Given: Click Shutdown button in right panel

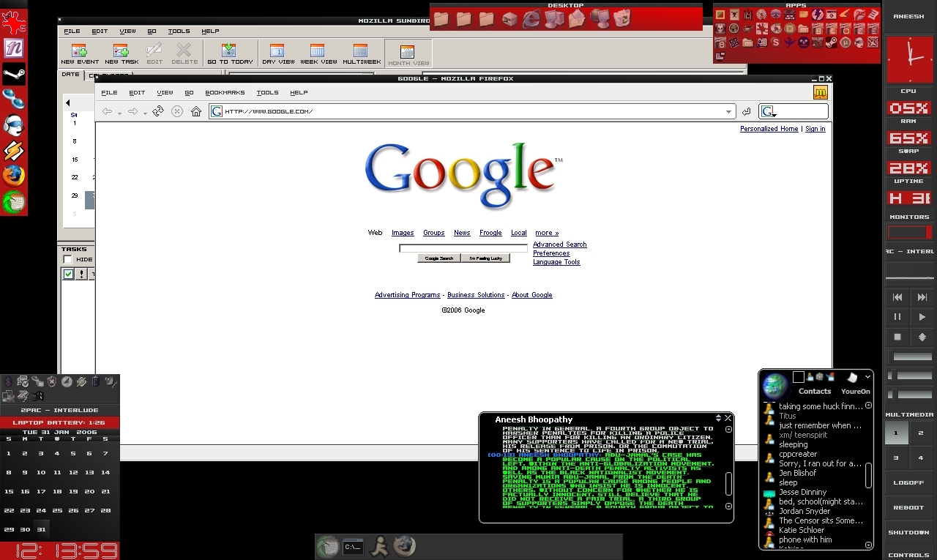Looking at the screenshot, I should click(909, 532).
